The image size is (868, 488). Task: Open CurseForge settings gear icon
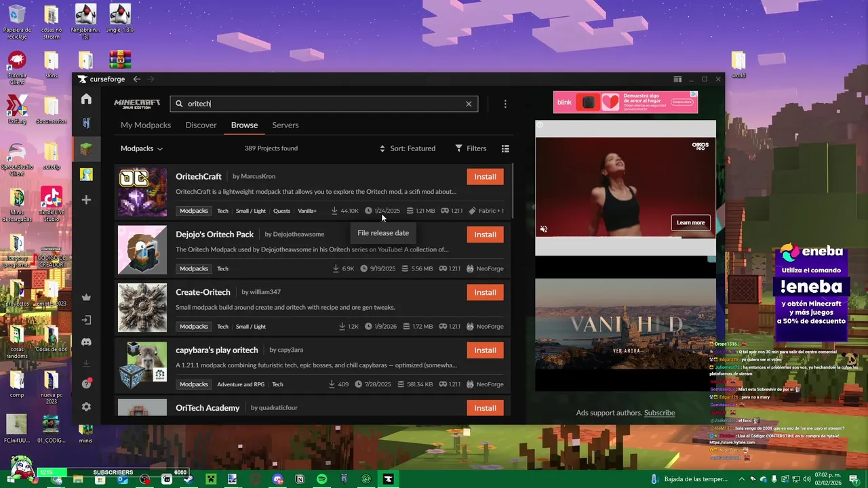tap(86, 407)
